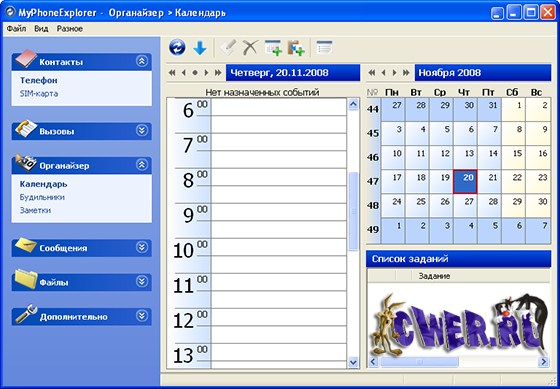This screenshot has width=560, height=389.
Task: Click the list view toolbar icon
Action: click(x=324, y=48)
